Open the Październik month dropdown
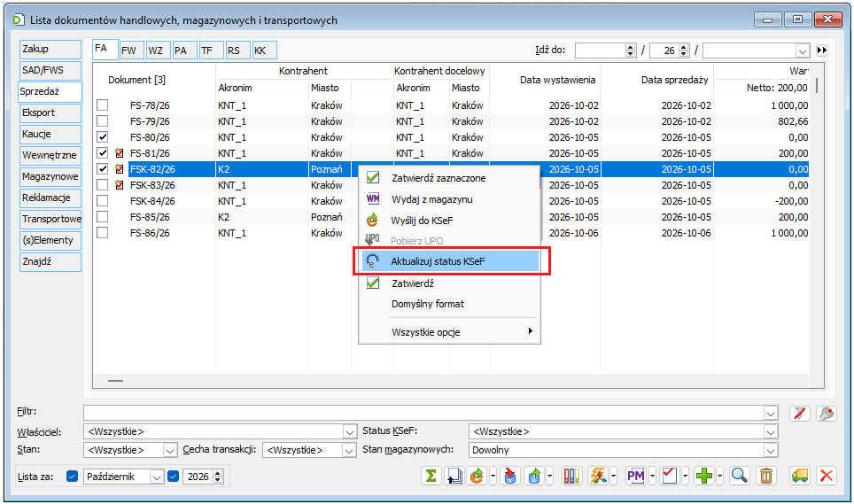Image resolution: width=854 pixels, height=504 pixels. [157, 477]
